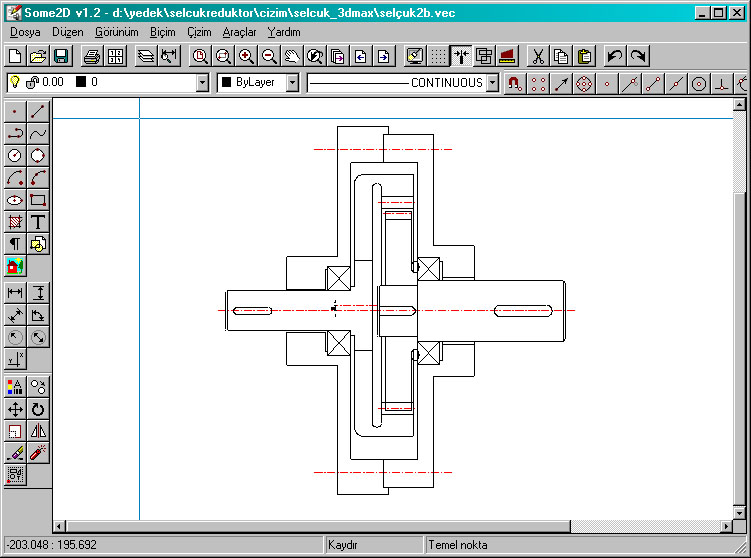751x558 pixels.
Task: Select the Text tool in left toolbox
Action: (38, 221)
